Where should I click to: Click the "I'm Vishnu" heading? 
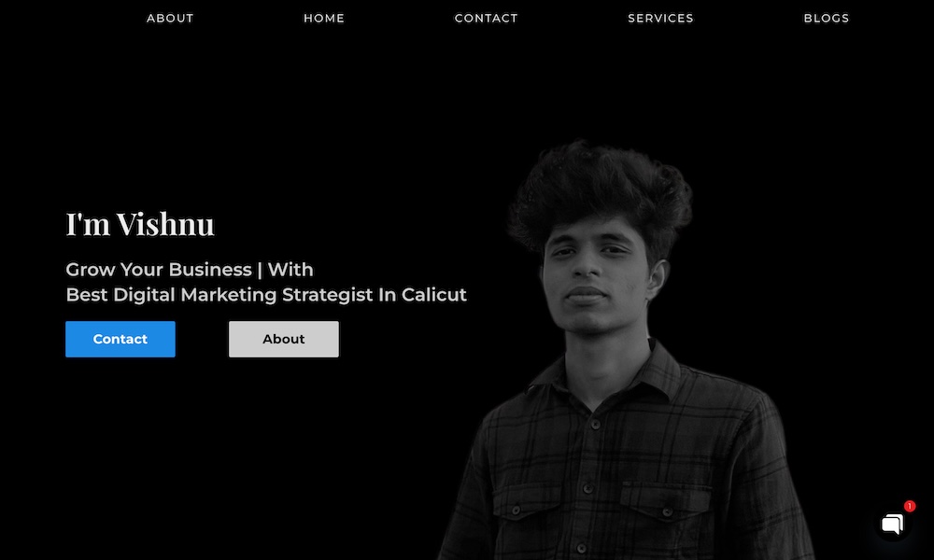[x=140, y=224]
